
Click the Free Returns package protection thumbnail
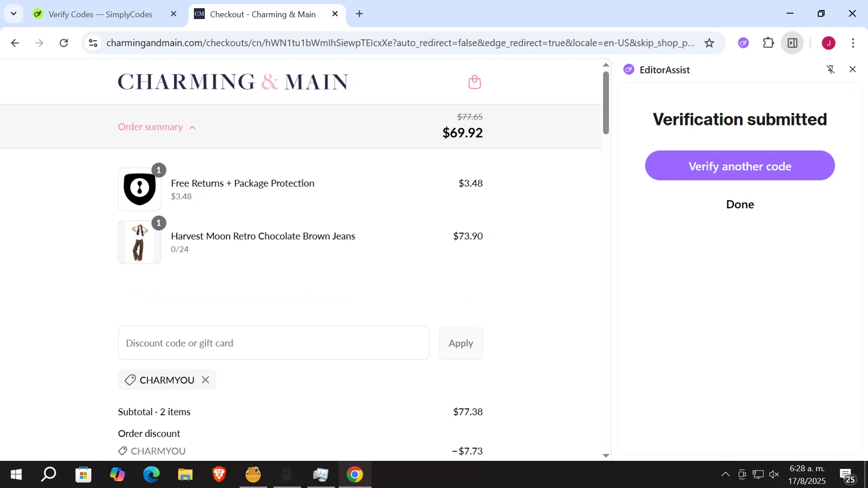pyautogui.click(x=139, y=189)
